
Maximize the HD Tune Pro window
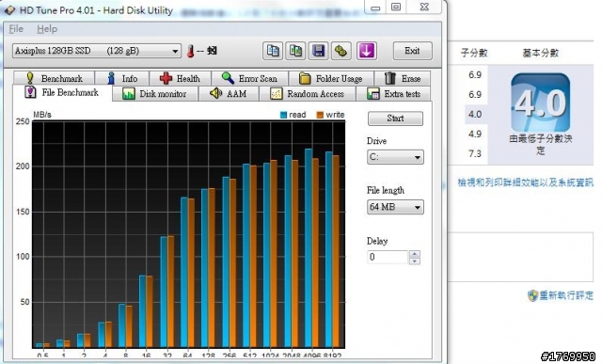click(396, 7)
